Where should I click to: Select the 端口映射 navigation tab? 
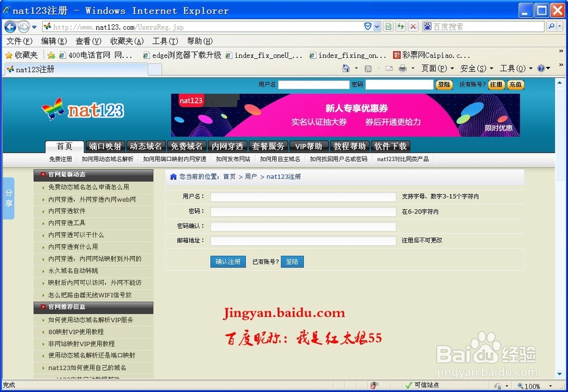tap(105, 146)
